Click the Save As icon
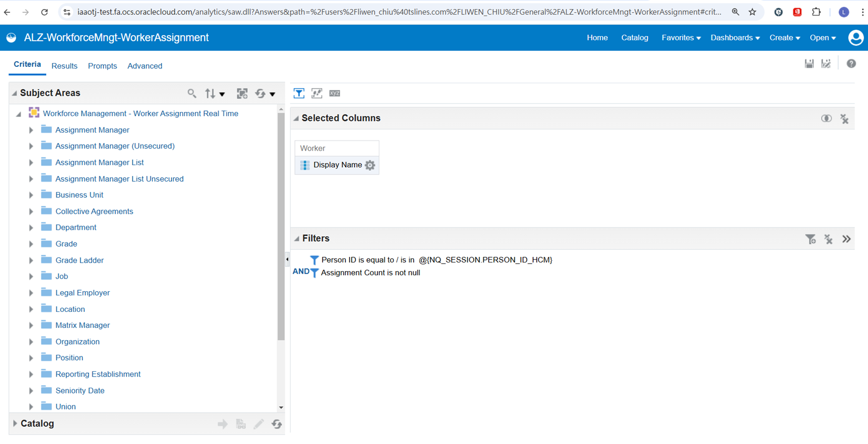The image size is (868, 444). click(826, 64)
